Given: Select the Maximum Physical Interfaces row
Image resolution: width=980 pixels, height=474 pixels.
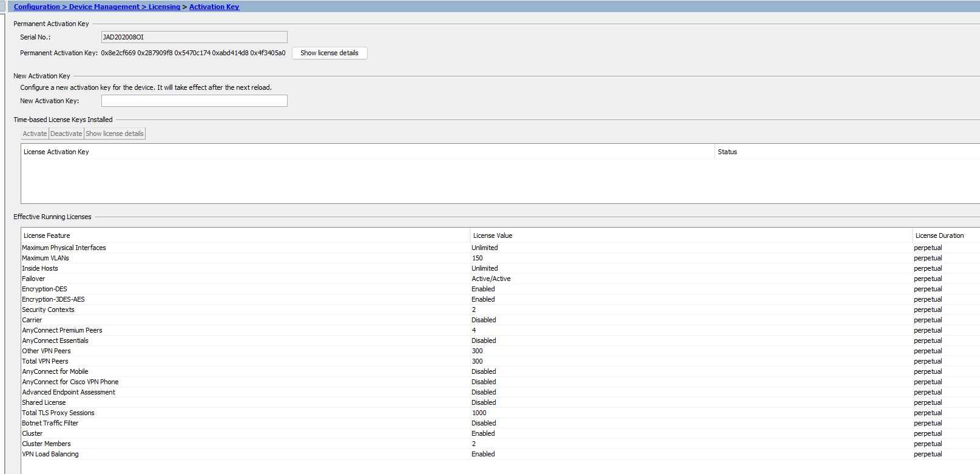Looking at the screenshot, I should tap(501, 248).
